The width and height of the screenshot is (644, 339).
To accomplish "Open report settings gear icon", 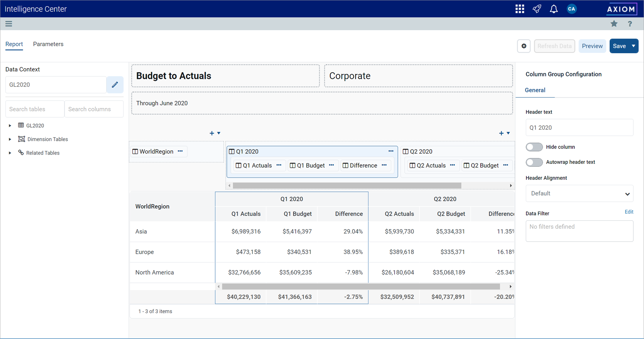I will pos(524,46).
